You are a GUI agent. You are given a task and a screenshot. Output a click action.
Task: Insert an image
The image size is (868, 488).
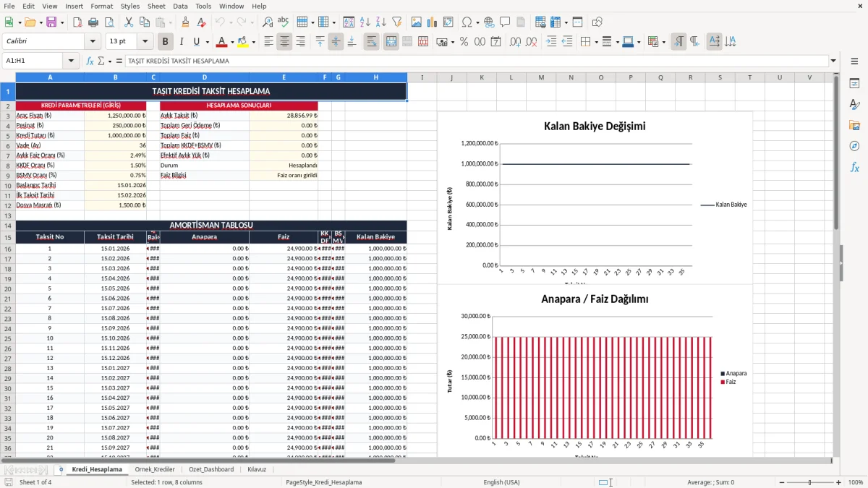tap(416, 22)
